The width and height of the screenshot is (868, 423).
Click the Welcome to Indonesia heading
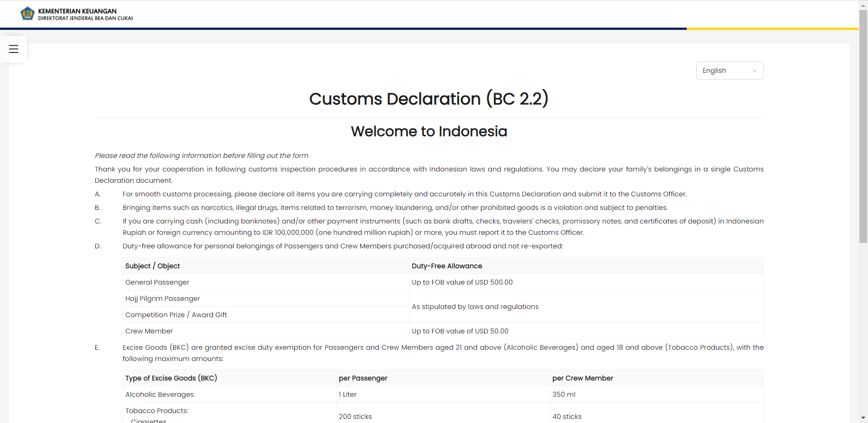pos(429,131)
